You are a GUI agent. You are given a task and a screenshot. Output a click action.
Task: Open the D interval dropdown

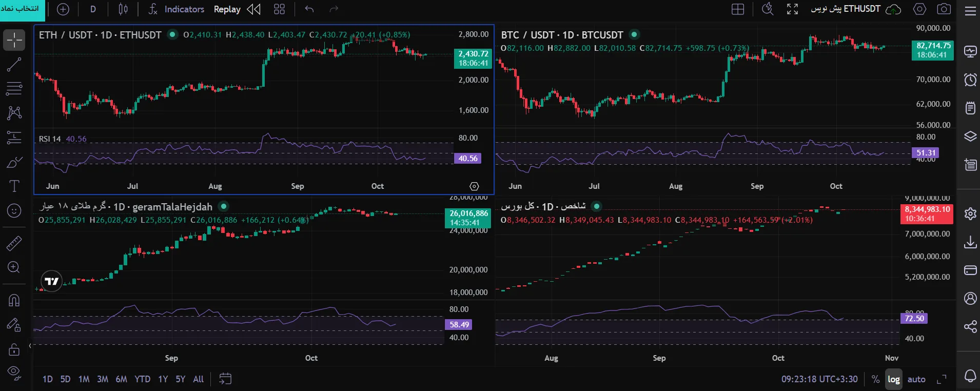coord(93,9)
